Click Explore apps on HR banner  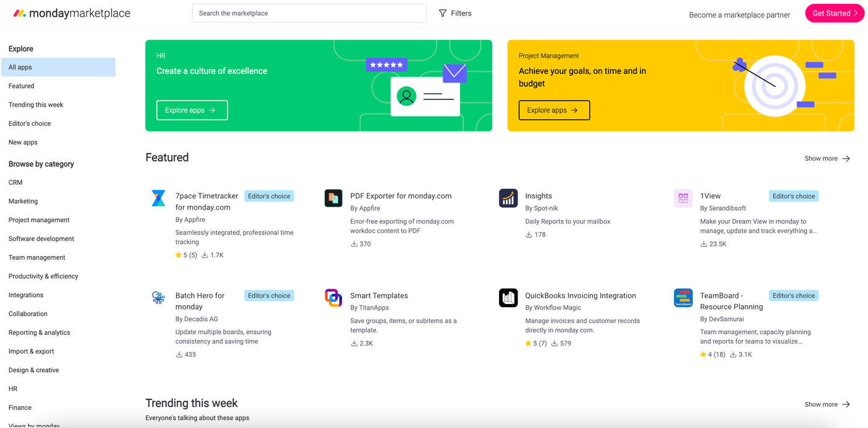coord(192,110)
